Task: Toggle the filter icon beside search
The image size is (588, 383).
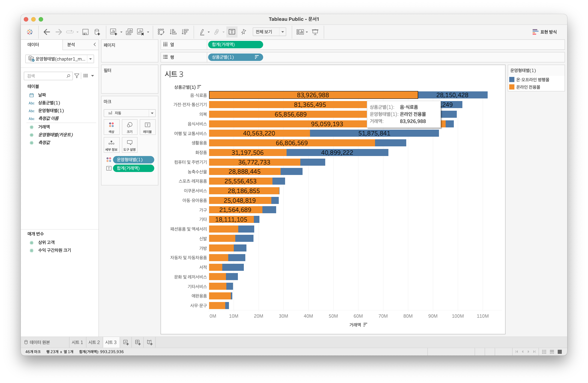Action: [77, 76]
